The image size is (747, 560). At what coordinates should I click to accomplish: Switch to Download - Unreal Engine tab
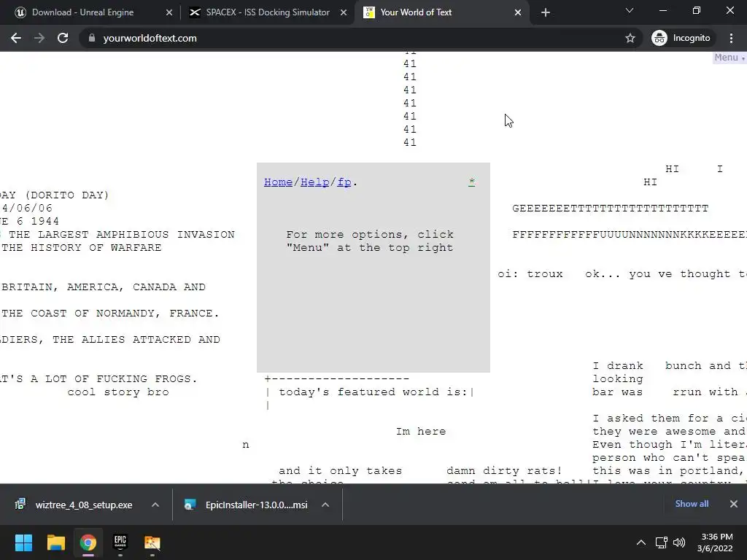click(x=82, y=12)
